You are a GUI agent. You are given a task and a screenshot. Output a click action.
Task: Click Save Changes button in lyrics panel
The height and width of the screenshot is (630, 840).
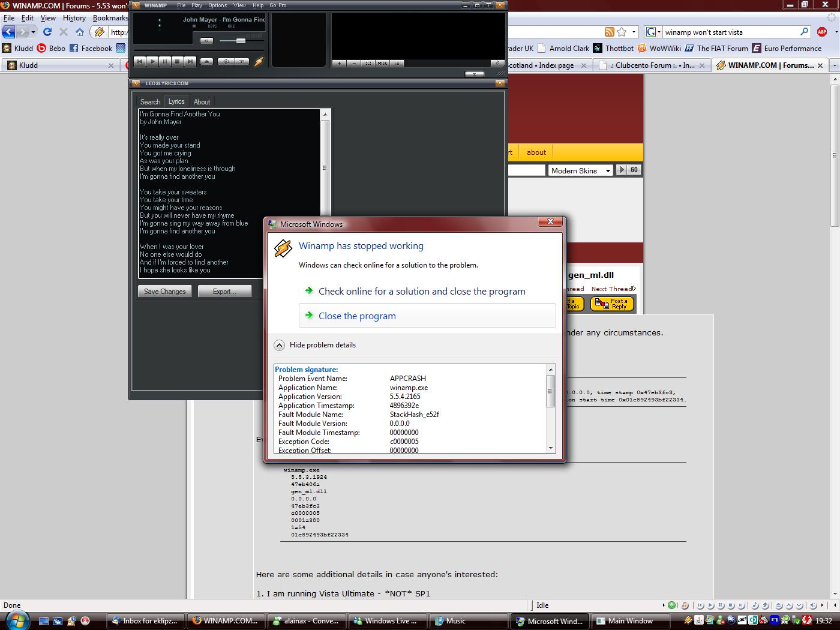coord(165,292)
